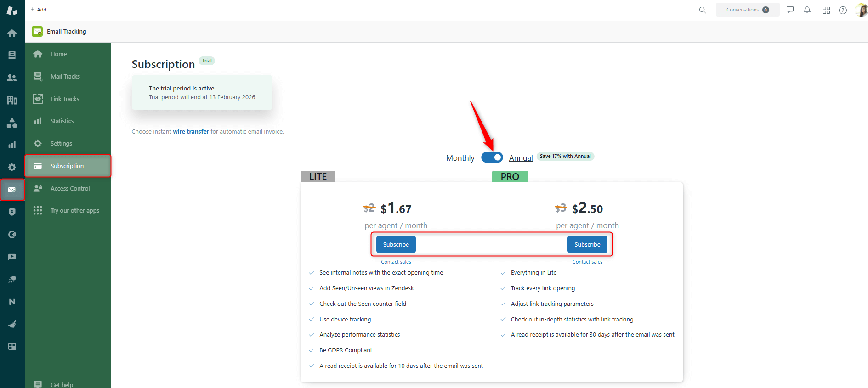
Task: Open Link Tracks menu item
Action: point(68,99)
